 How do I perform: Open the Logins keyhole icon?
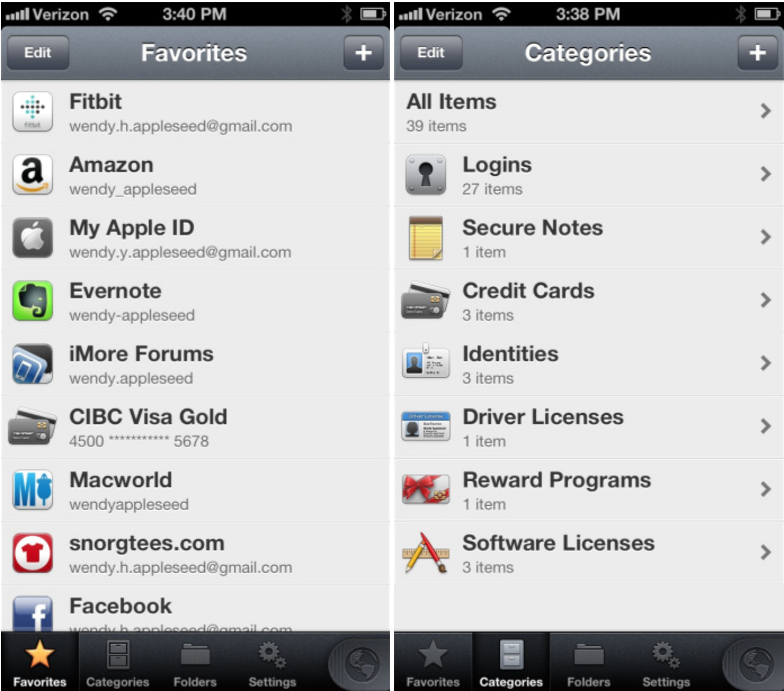(426, 175)
